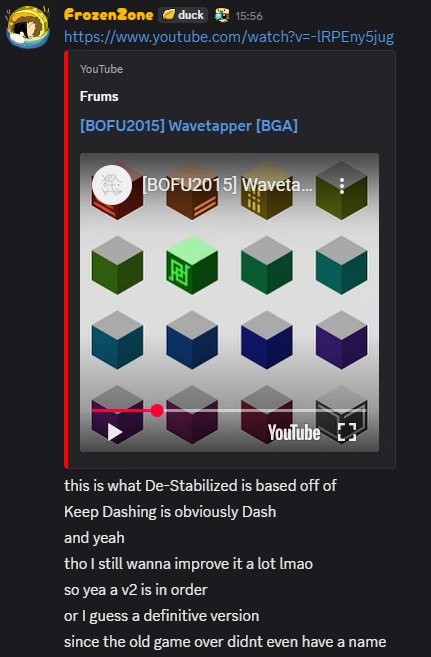This screenshot has width=431, height=657.
Task: Play the Wavetapper video
Action: (114, 432)
